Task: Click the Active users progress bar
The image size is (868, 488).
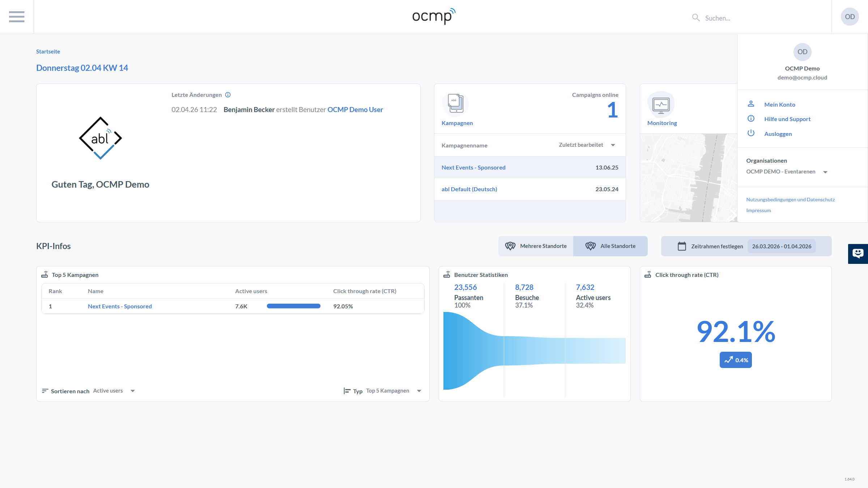Action: click(x=293, y=306)
